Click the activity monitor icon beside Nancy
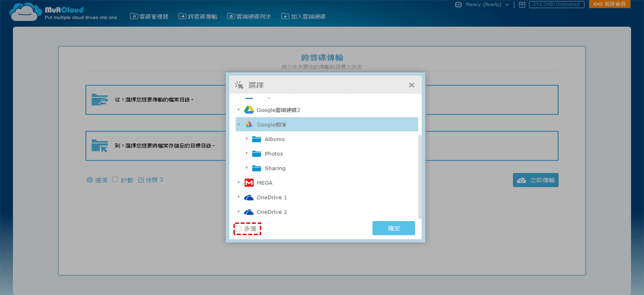 (x=458, y=5)
